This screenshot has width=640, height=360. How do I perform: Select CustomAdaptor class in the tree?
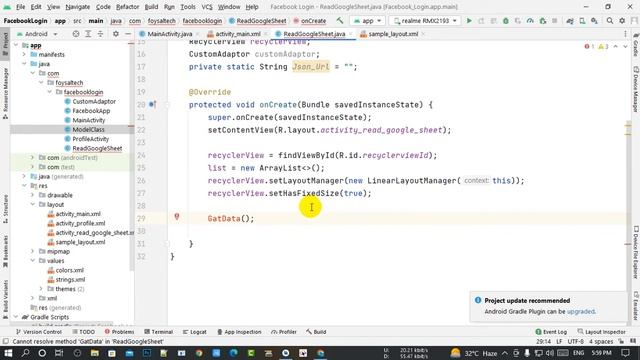[94, 101]
